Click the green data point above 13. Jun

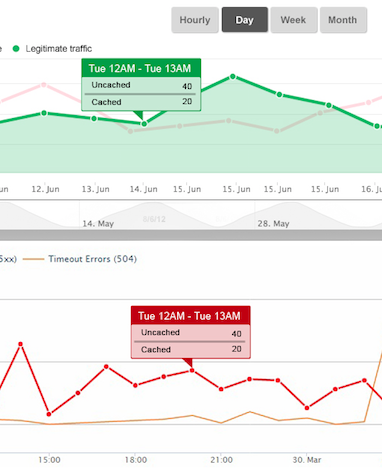94,118
